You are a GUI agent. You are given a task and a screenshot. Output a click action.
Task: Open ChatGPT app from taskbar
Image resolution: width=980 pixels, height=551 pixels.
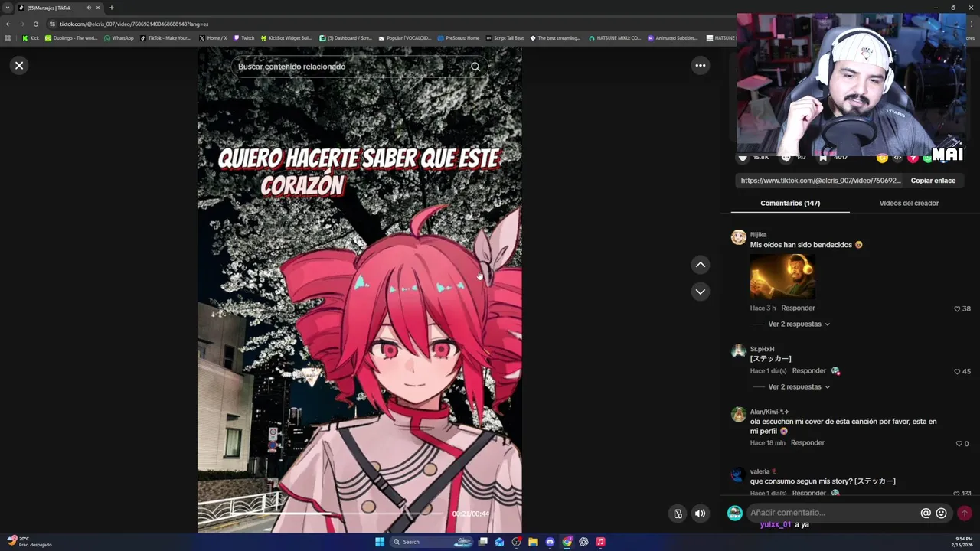pos(583,542)
